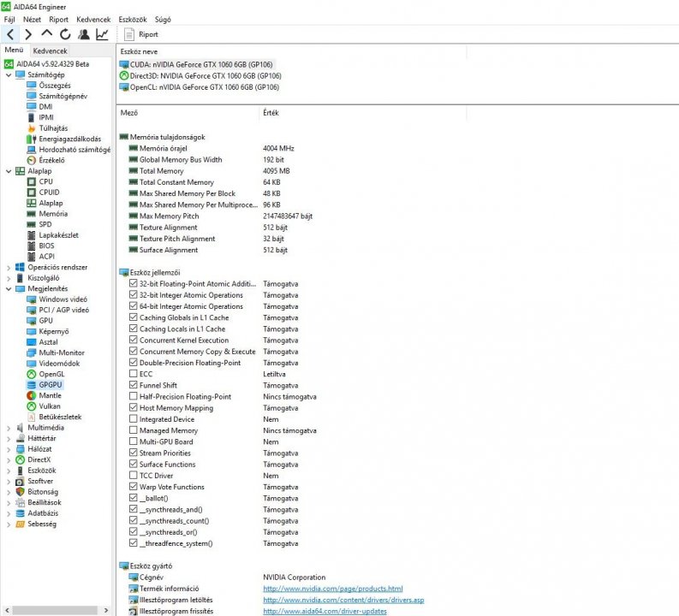
Task: Collapse the Alaplap tree node
Action: coord(9,171)
